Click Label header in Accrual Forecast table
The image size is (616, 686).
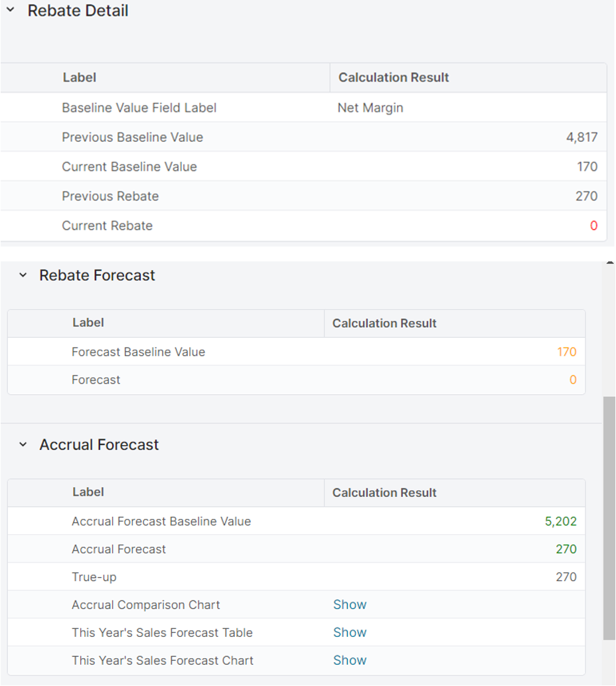point(88,492)
